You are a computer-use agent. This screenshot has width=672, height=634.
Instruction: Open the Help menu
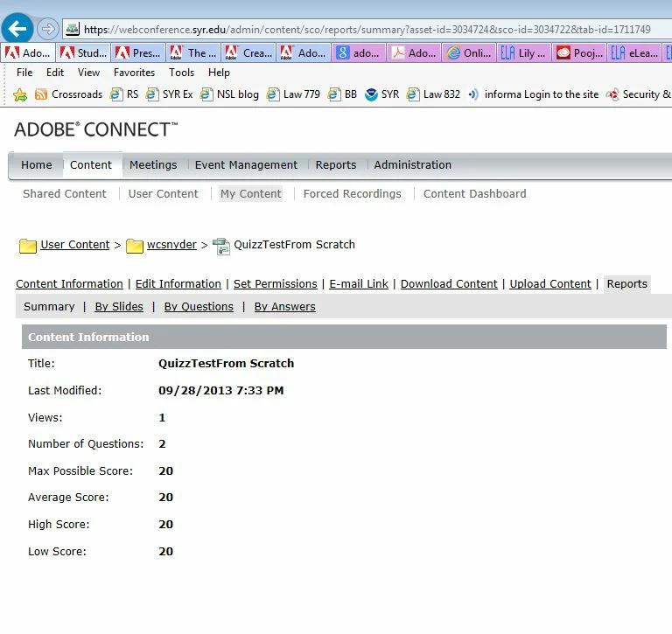(x=219, y=73)
